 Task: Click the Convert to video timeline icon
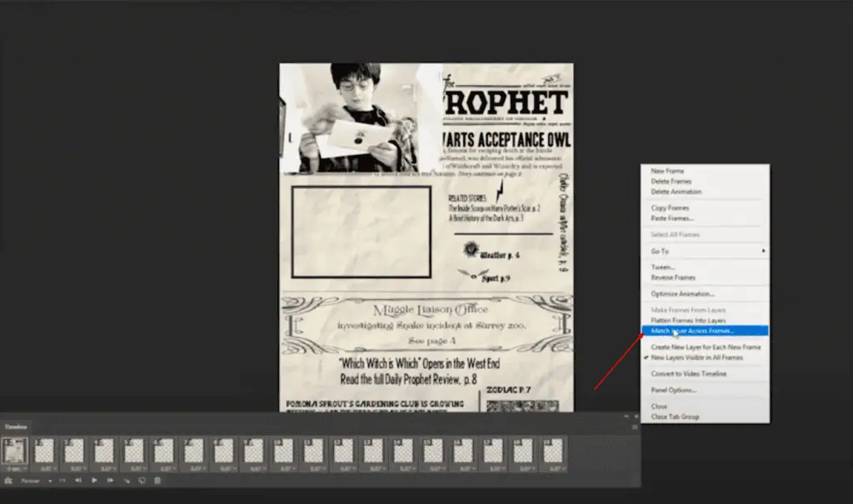(x=8, y=481)
